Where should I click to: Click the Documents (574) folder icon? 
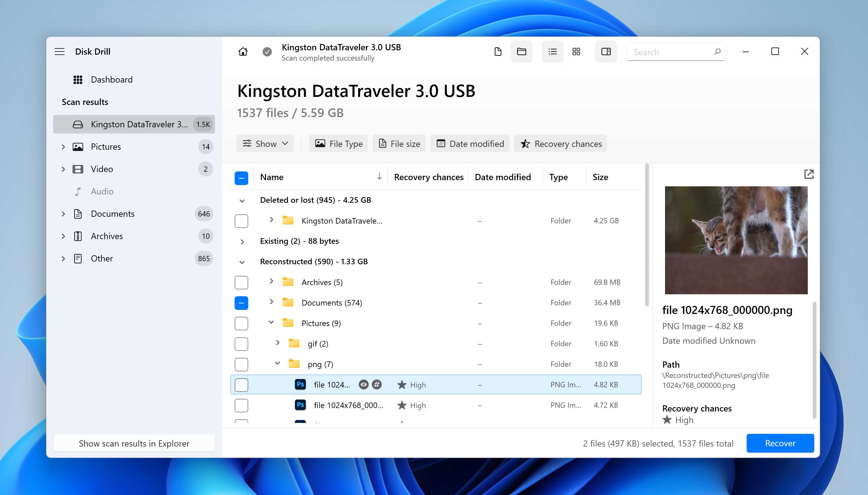pos(288,302)
